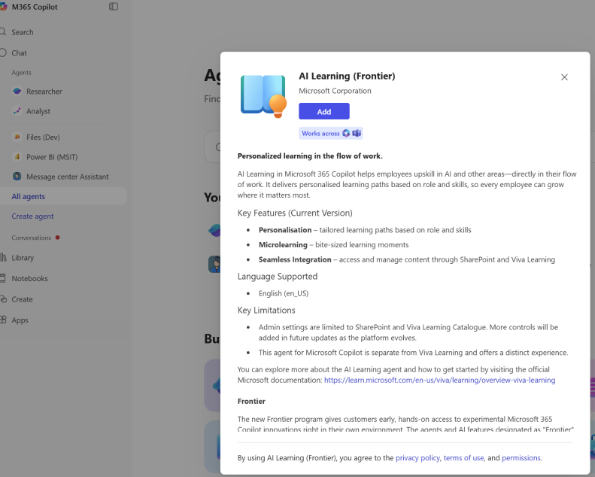Screen dimensions: 595x477
Task: Click the Analyst agent icon
Action: [17, 111]
